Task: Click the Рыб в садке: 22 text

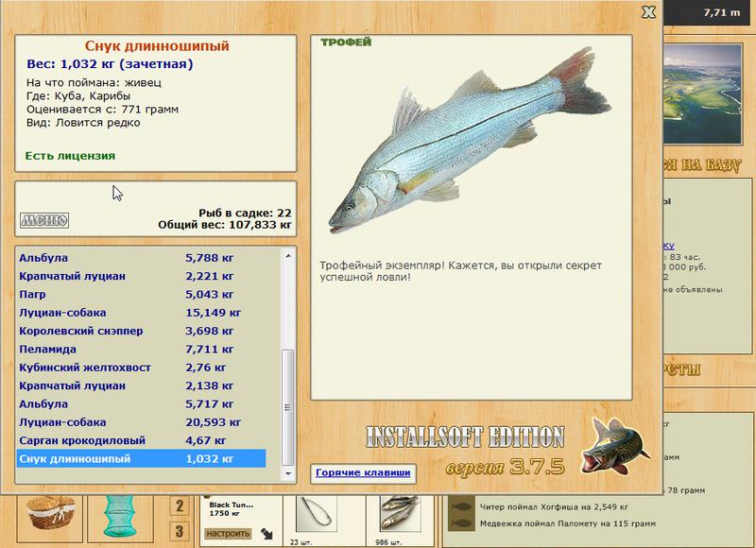Action: (245, 213)
